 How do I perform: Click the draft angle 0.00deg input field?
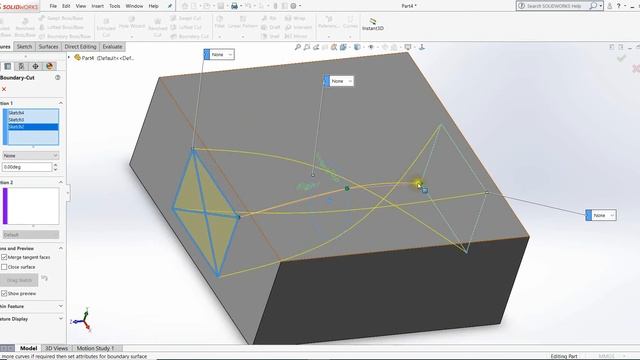[27, 167]
